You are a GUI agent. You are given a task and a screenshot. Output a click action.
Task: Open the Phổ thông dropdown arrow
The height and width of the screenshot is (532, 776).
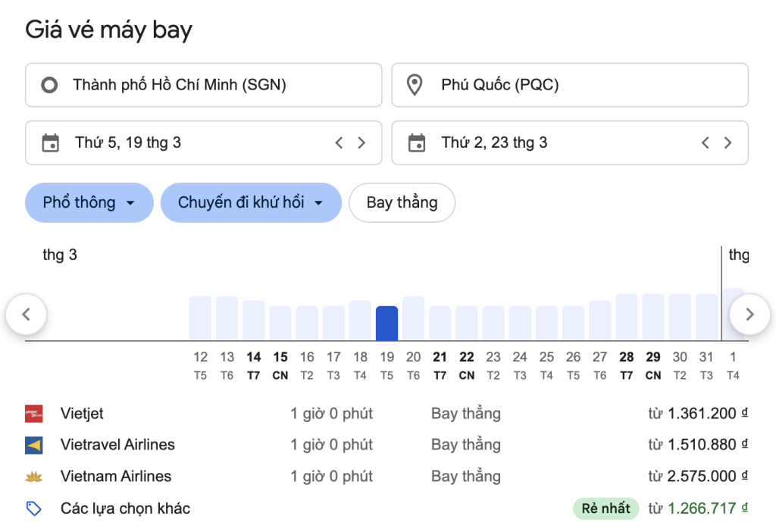coord(130,203)
